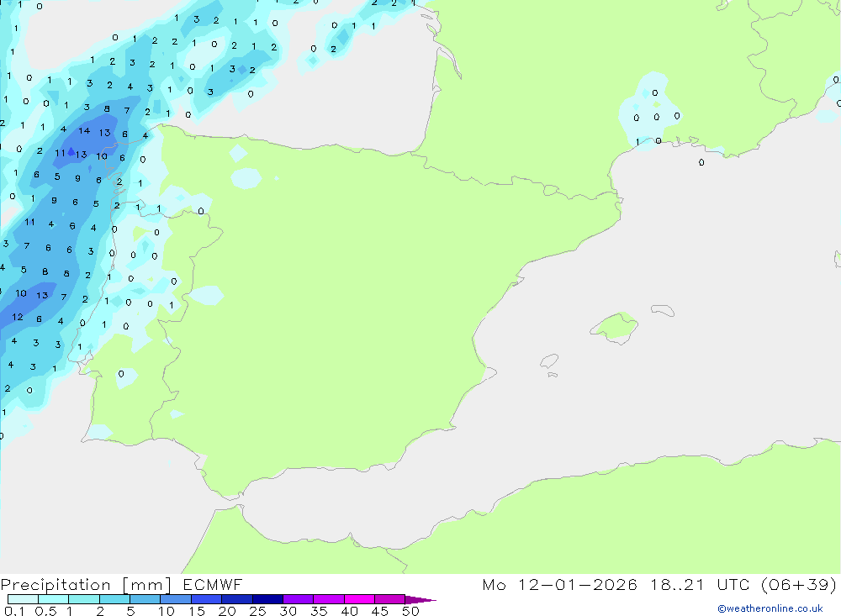Click the '18..21 UTC' time label

pos(700,584)
